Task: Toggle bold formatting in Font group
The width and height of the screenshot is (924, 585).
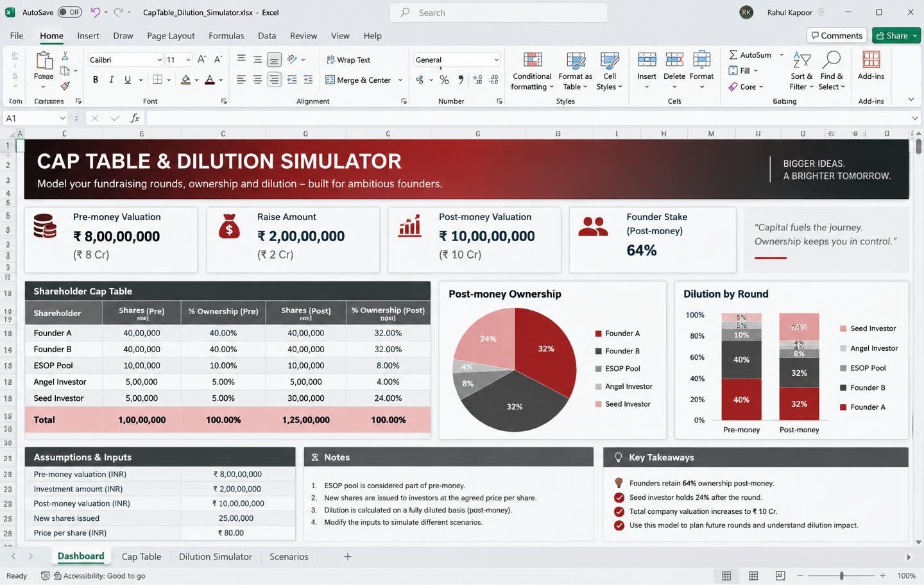Action: click(x=96, y=80)
